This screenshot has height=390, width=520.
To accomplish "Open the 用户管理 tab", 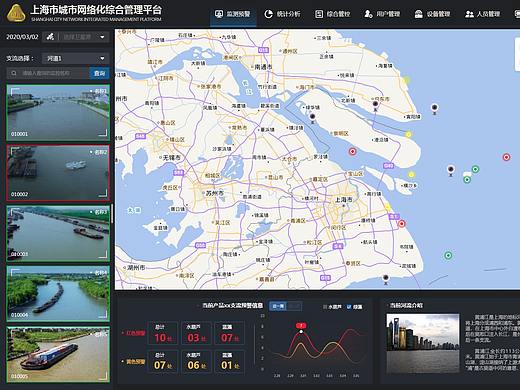I will [382, 14].
